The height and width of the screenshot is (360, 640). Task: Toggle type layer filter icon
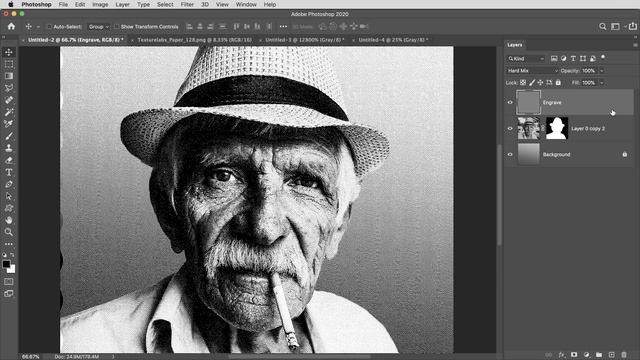pyautogui.click(x=573, y=59)
